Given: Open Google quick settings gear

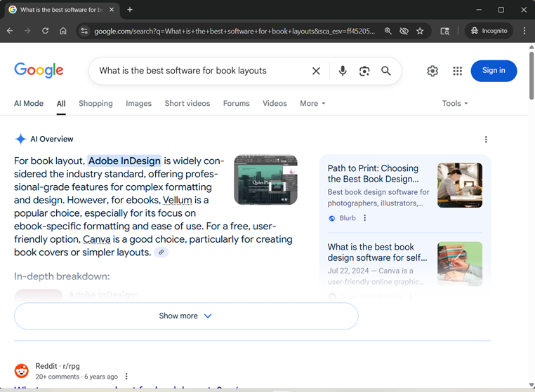Looking at the screenshot, I should point(432,71).
